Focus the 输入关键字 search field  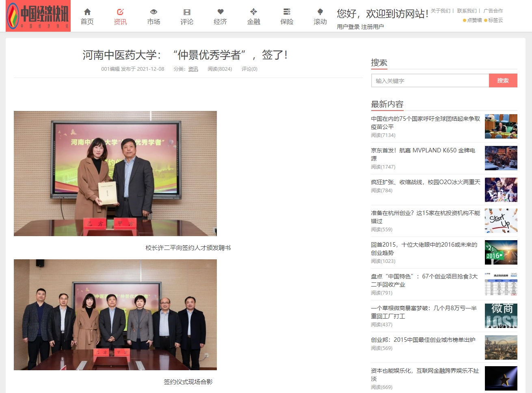(x=430, y=80)
